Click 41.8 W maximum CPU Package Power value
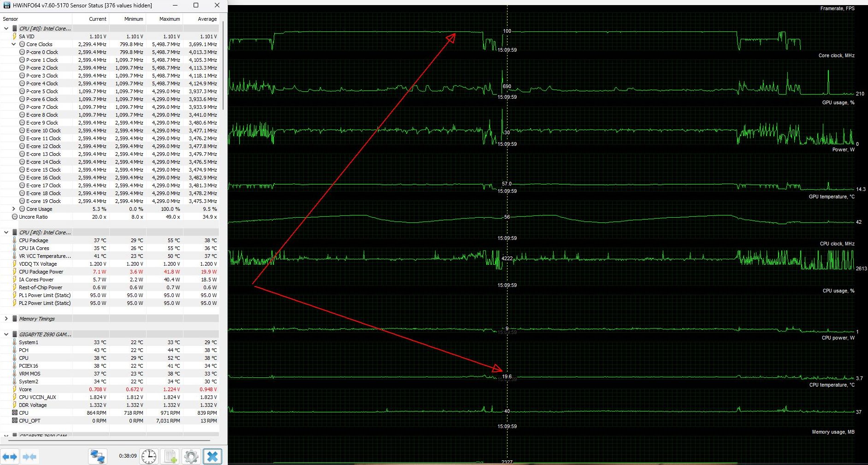The width and height of the screenshot is (868, 465). pos(172,272)
